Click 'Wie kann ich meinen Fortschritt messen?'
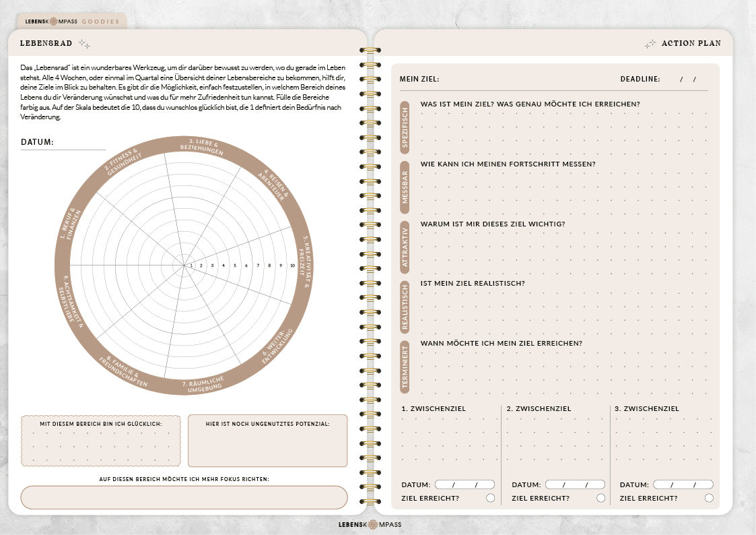 coord(508,164)
